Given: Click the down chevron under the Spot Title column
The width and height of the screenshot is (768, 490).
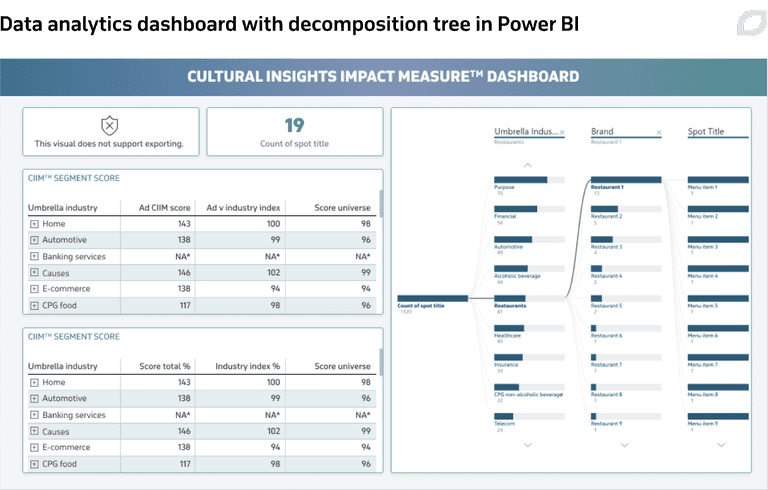Looking at the screenshot, I should (x=722, y=444).
